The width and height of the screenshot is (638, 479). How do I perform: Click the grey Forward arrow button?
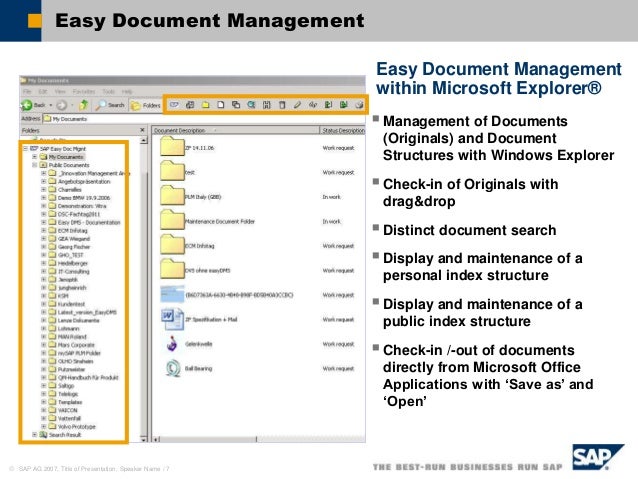tap(61, 105)
